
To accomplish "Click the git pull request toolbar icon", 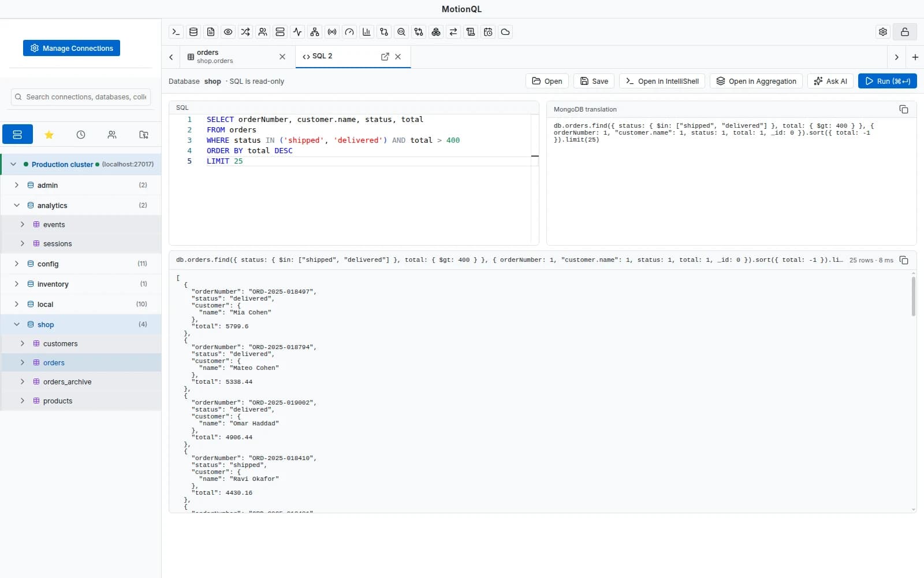I will pos(384,32).
